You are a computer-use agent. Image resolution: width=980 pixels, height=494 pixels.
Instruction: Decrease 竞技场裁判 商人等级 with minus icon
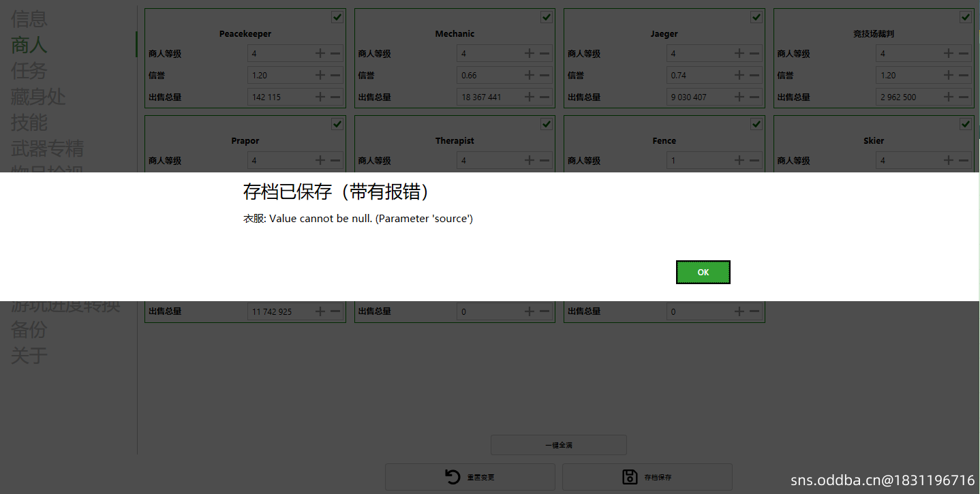(x=964, y=53)
